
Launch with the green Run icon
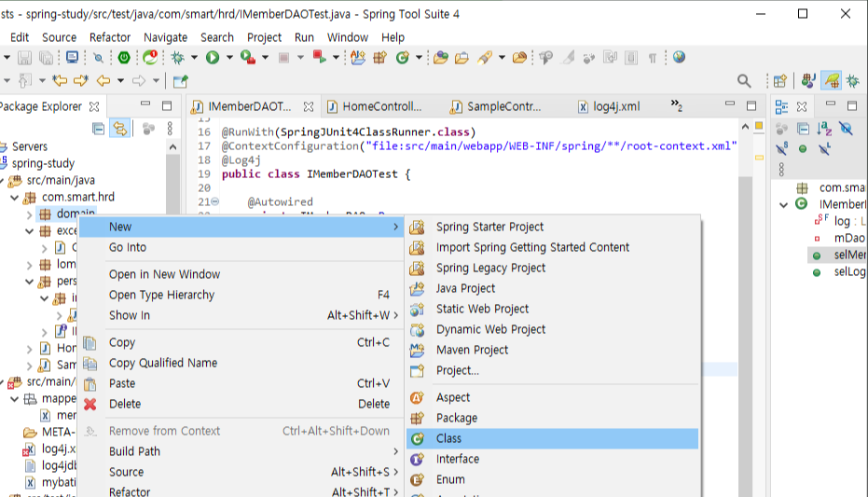213,58
